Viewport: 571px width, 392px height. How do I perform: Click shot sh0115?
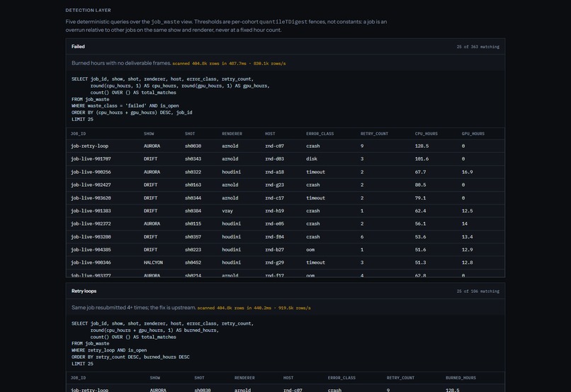click(x=193, y=224)
